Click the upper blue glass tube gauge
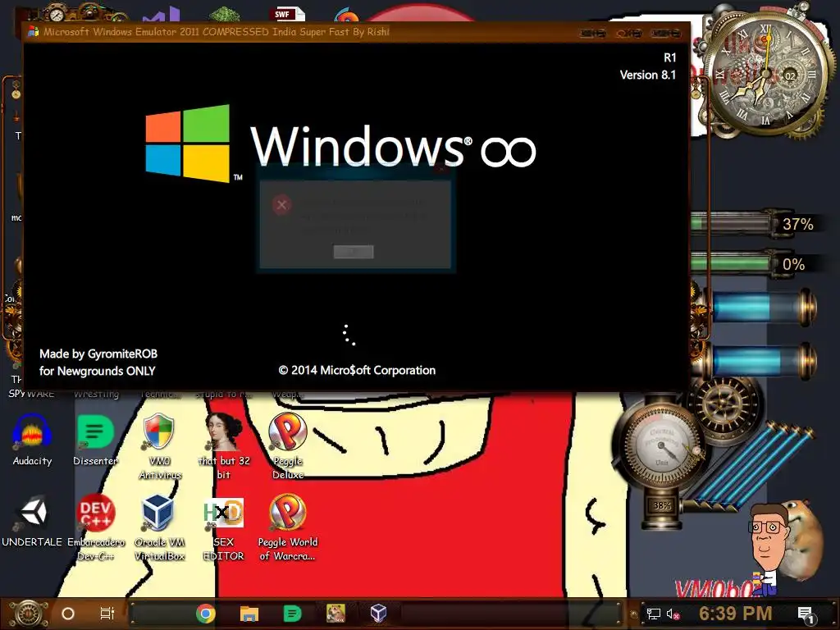 click(764, 308)
